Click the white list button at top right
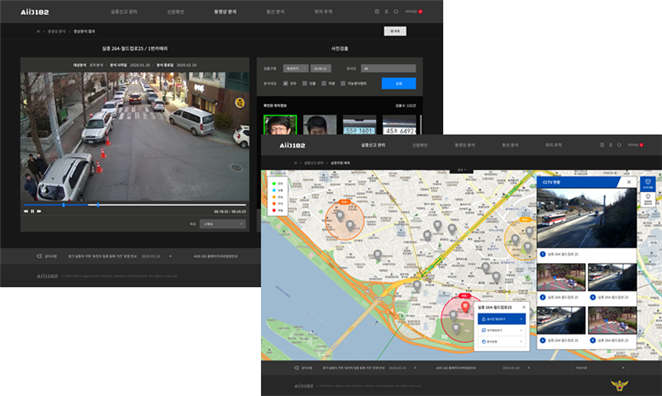The image size is (662, 396). tap(395, 31)
